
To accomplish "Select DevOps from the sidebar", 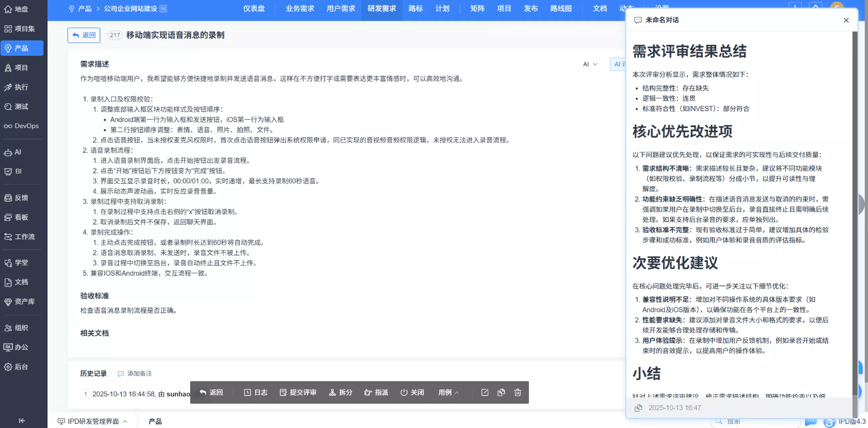I will coord(21,126).
